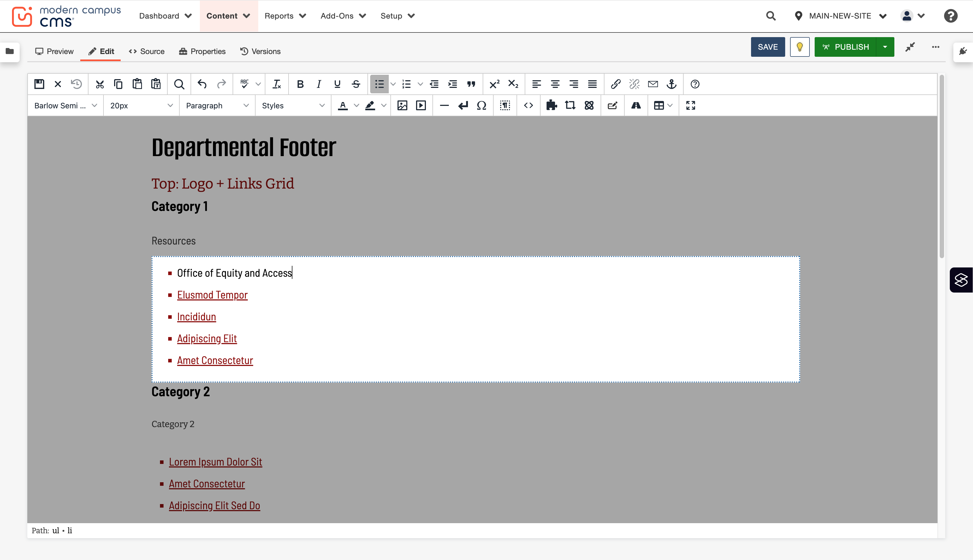Click the blockquote icon
The width and height of the screenshot is (973, 560).
pos(471,84)
